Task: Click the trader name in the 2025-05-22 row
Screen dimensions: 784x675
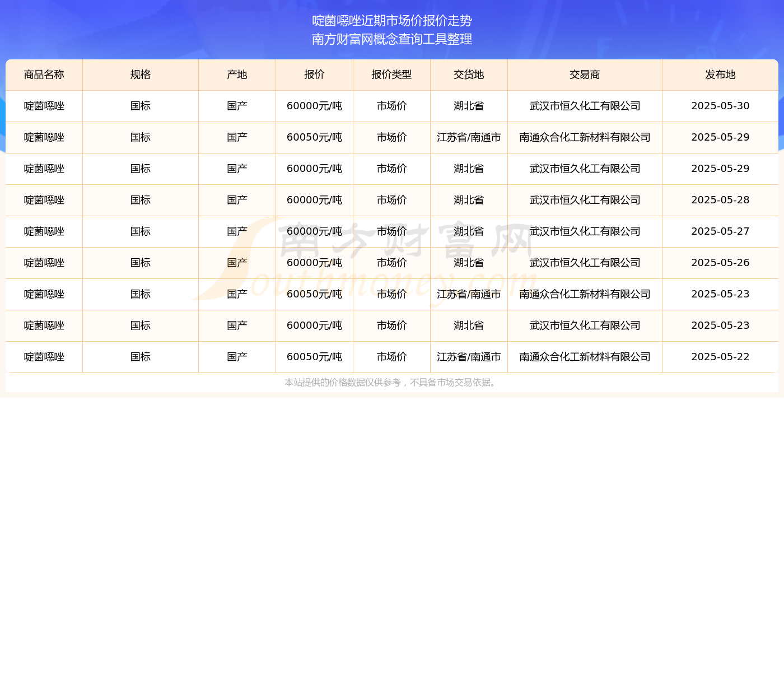Action: pyautogui.click(x=585, y=357)
